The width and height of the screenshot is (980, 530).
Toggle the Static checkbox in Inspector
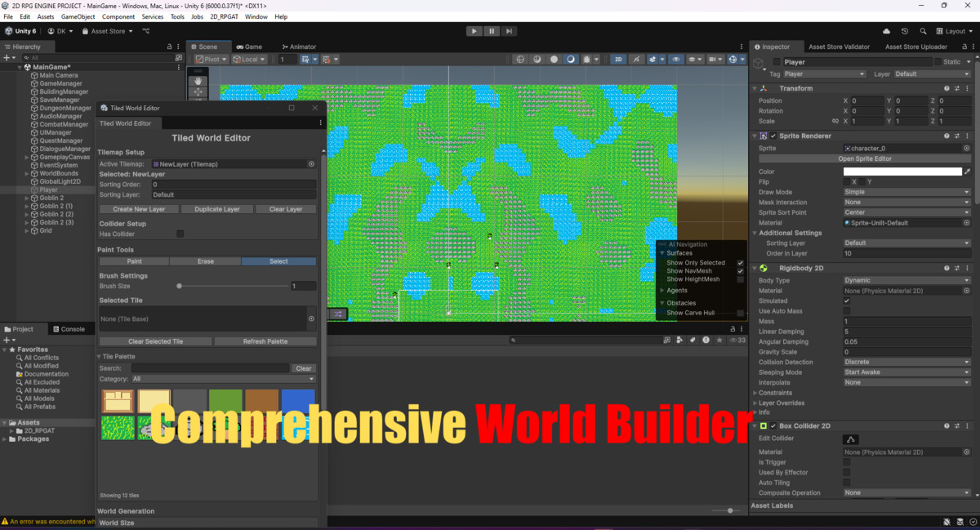[937, 62]
